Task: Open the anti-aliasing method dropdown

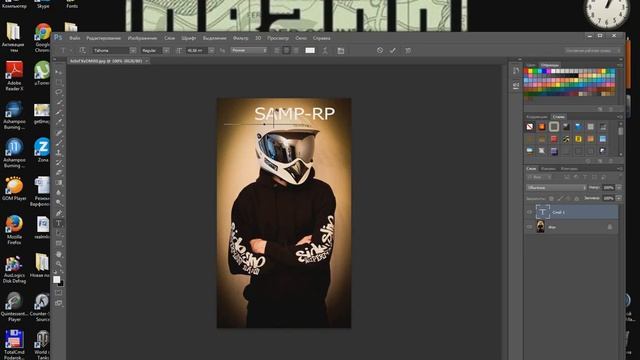Action: pyautogui.click(x=249, y=51)
